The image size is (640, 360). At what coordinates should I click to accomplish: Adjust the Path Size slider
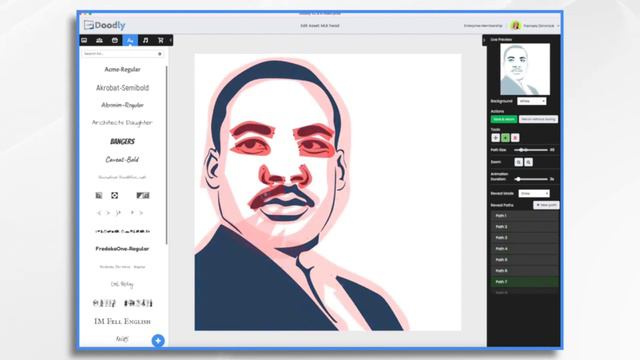click(531, 150)
